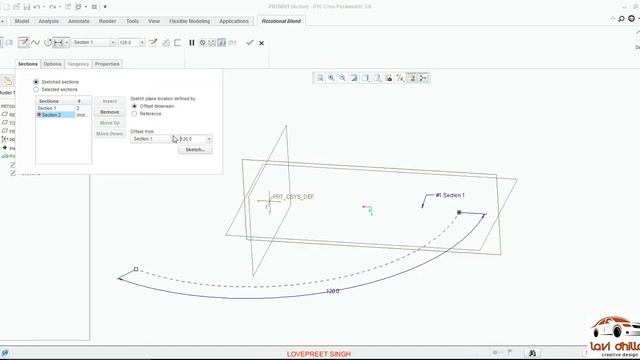Viewport: 640px width, 360px height.
Task: Open the dropdown arrow next to the offset dimension icon
Action: pyautogui.click(x=67, y=42)
